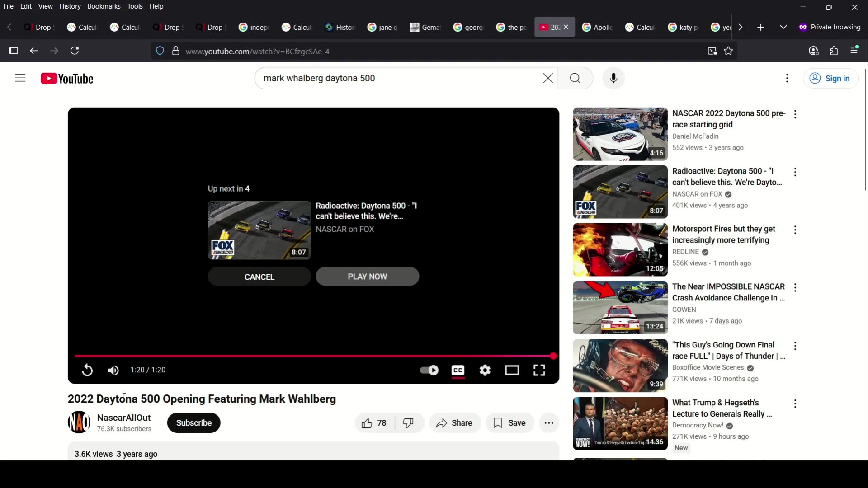Open the File menu
Image resolution: width=868 pixels, height=488 pixels.
coord(9,7)
